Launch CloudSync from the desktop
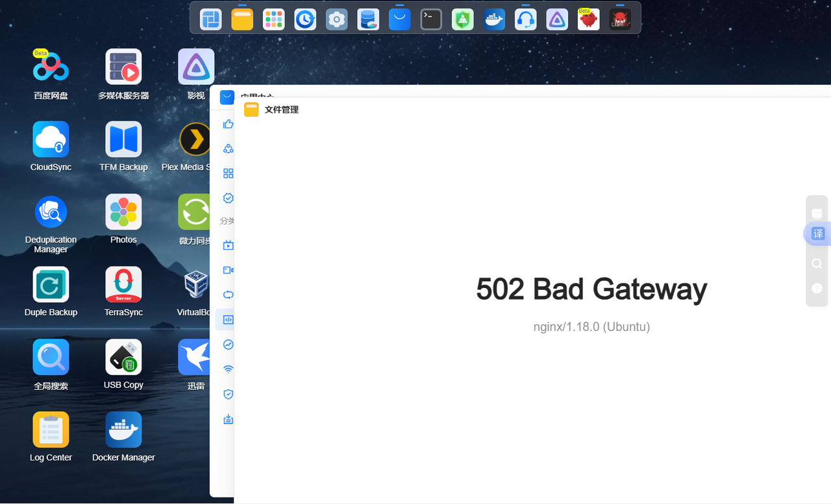This screenshot has height=504, width=831. tap(51, 139)
